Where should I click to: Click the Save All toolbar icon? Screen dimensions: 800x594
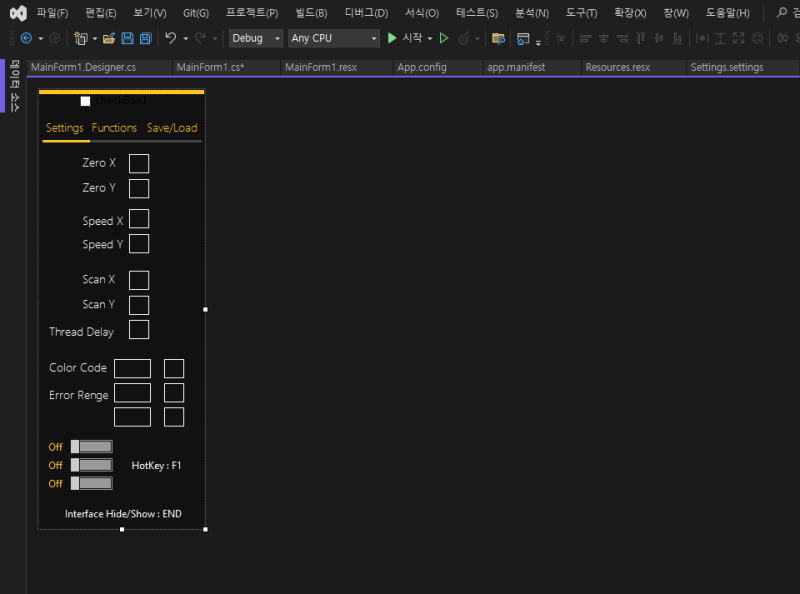(145, 38)
